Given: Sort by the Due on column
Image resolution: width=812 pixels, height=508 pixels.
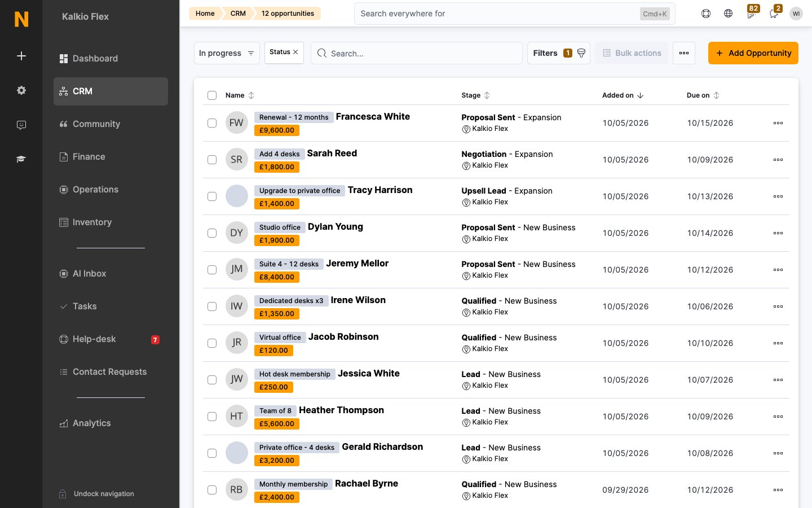Looking at the screenshot, I should (x=703, y=95).
